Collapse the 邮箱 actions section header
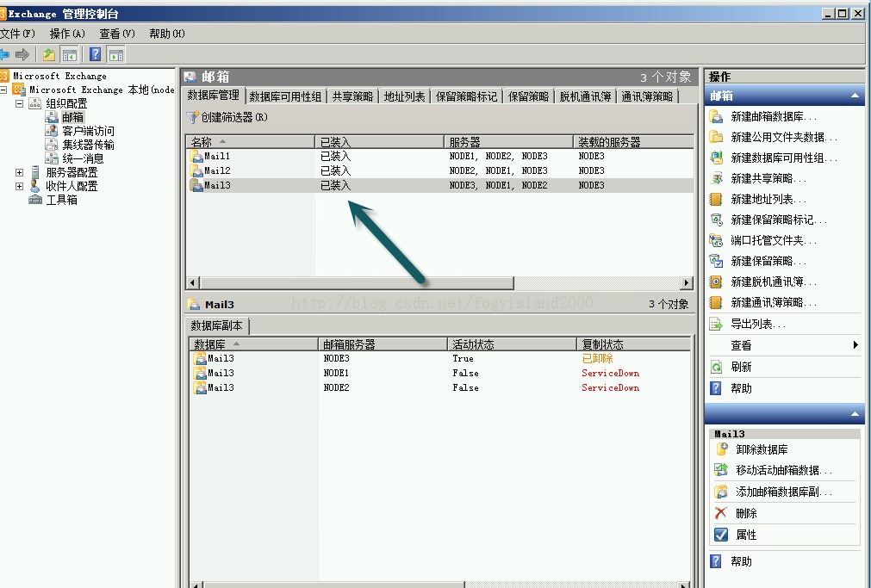871x588 pixels. [x=855, y=96]
